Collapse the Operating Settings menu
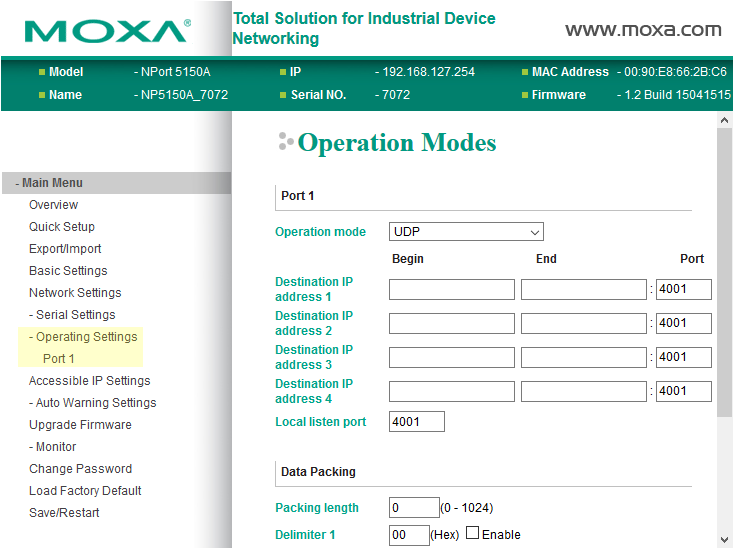The image size is (734, 549). pos(83,337)
